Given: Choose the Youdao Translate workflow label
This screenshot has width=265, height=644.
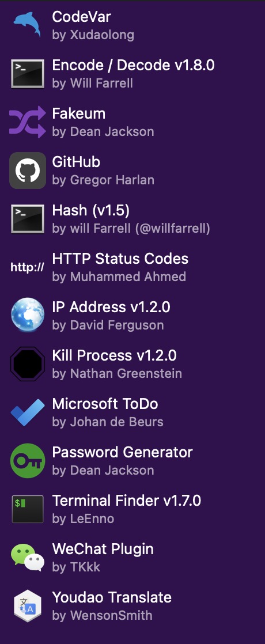Looking at the screenshot, I should pos(112,597).
